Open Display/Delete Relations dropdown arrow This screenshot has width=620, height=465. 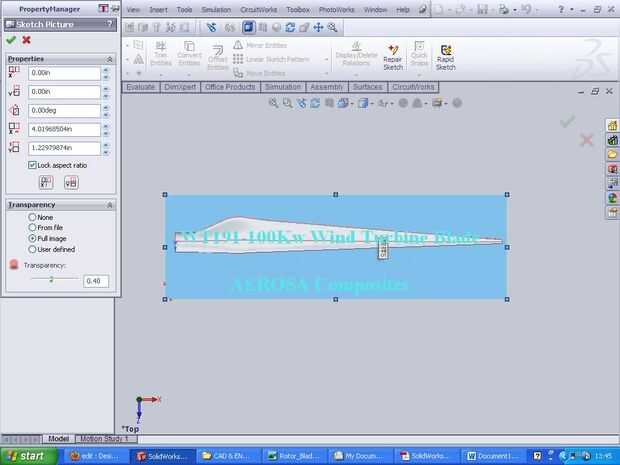[356, 75]
